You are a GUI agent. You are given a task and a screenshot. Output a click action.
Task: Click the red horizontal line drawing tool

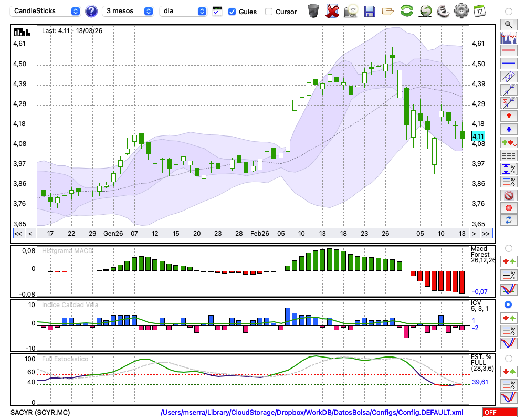point(508,51)
